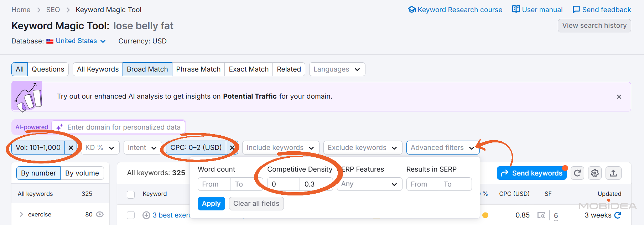Click the Send keywords button
The image size is (644, 225).
(x=531, y=173)
